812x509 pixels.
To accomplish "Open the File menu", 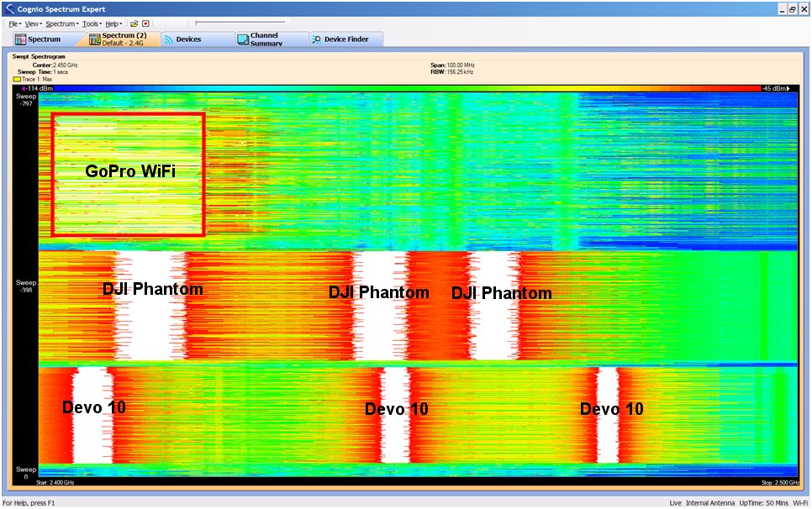I will 14,24.
